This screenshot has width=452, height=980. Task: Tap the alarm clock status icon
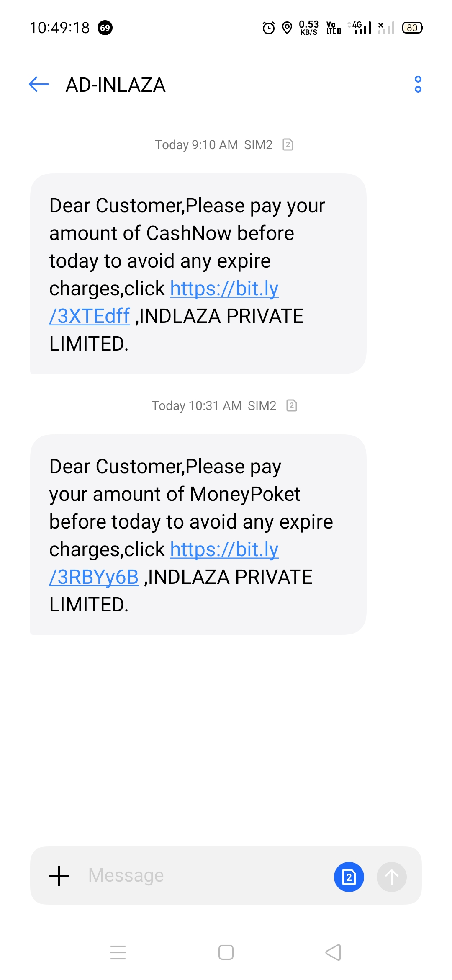[x=269, y=28]
